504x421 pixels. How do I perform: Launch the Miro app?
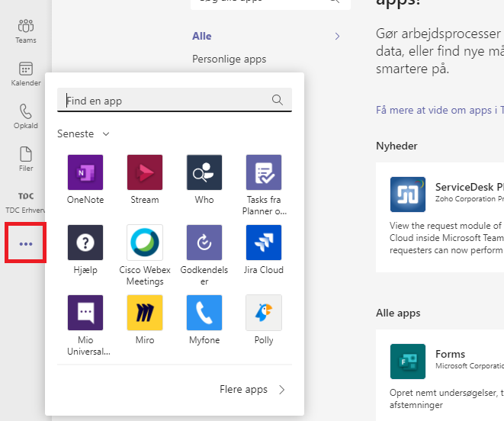point(145,320)
